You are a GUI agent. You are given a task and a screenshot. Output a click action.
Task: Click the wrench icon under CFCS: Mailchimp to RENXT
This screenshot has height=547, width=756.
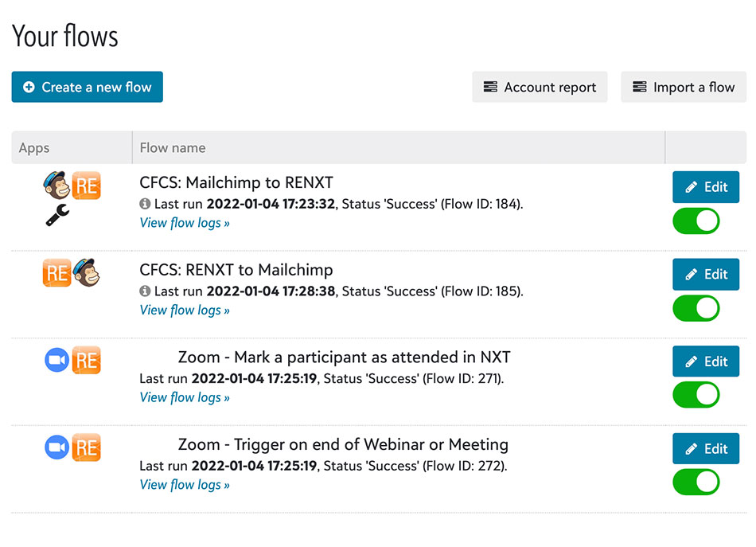57,215
